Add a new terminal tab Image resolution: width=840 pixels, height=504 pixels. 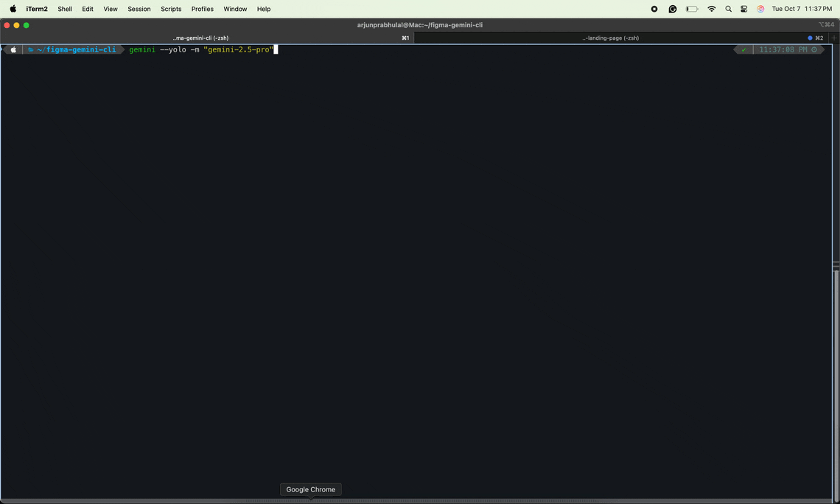834,38
